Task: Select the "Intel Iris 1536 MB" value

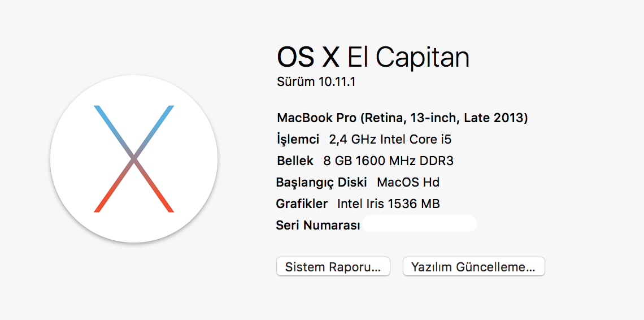Action: tap(389, 204)
